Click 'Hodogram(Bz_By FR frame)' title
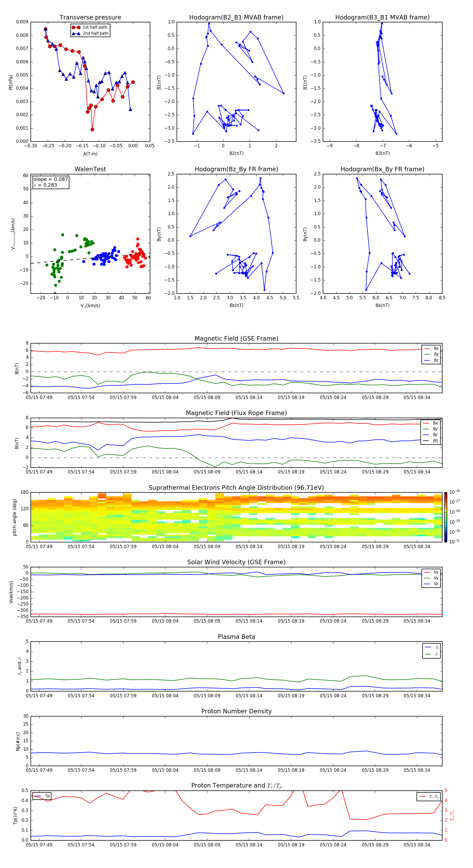The width and height of the screenshot is (473, 868). [x=236, y=169]
